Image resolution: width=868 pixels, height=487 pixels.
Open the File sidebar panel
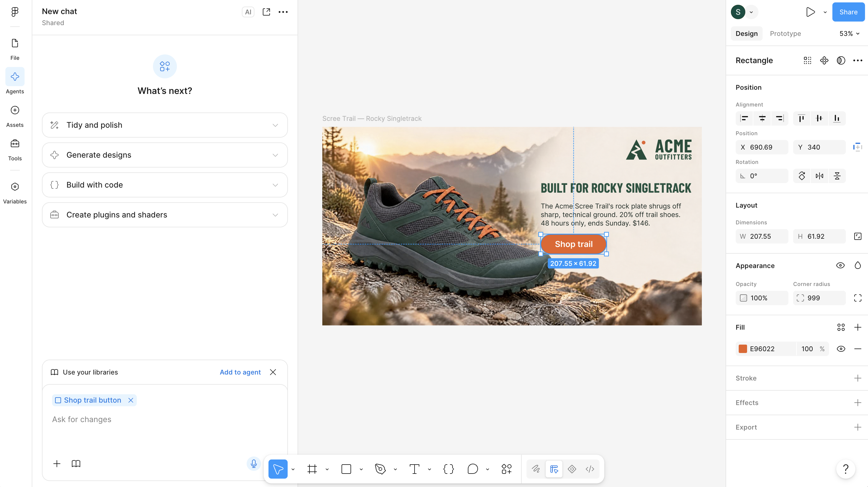15,49
